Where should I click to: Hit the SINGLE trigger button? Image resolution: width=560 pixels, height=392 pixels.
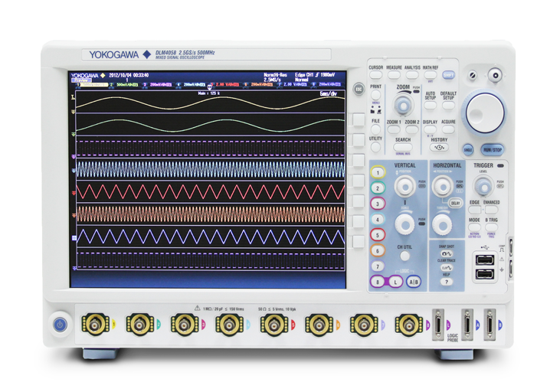click(468, 150)
